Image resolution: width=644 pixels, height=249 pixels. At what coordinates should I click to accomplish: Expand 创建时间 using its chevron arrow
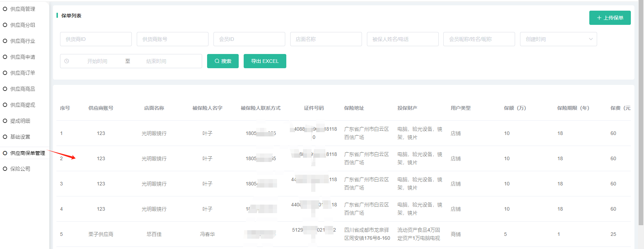[x=591, y=39]
